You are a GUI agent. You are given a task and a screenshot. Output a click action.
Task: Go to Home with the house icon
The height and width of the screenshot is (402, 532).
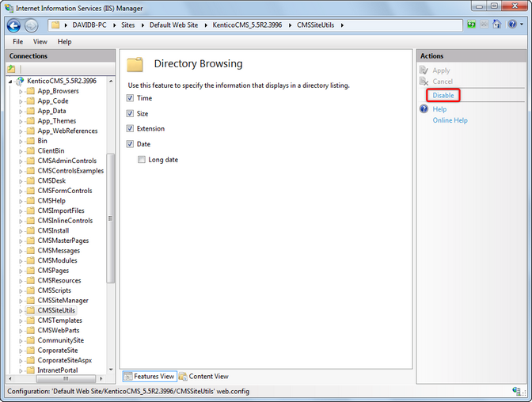coord(497,24)
